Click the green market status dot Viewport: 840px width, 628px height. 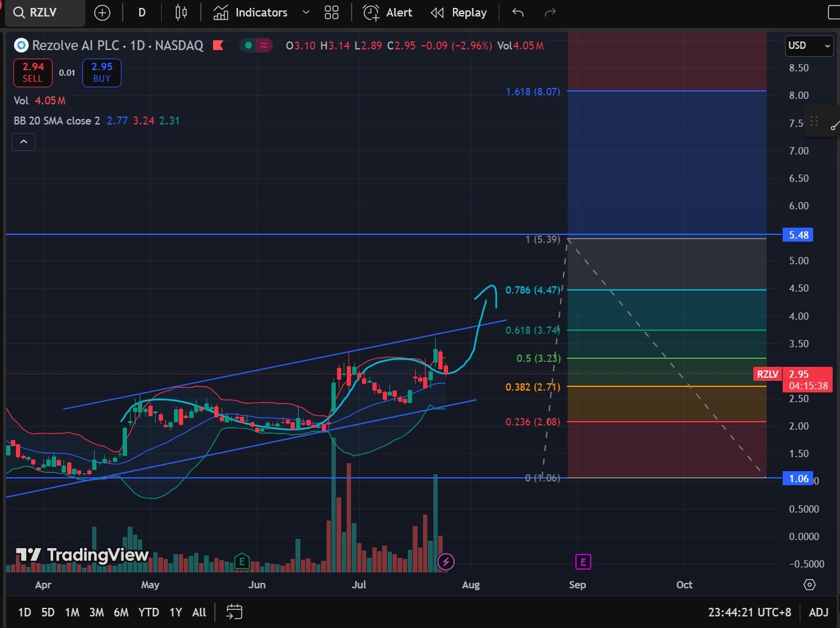(248, 45)
